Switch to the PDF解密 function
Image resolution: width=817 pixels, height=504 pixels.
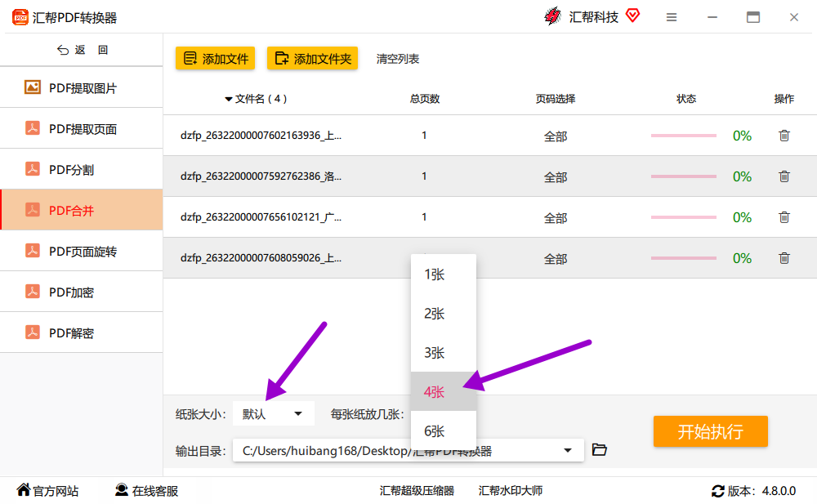pos(81,332)
